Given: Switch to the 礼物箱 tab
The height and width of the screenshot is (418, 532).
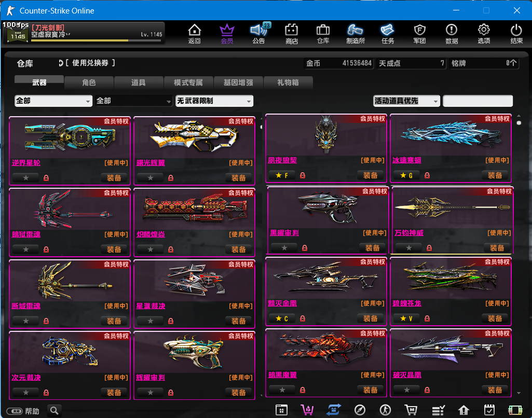Looking at the screenshot, I should [288, 82].
